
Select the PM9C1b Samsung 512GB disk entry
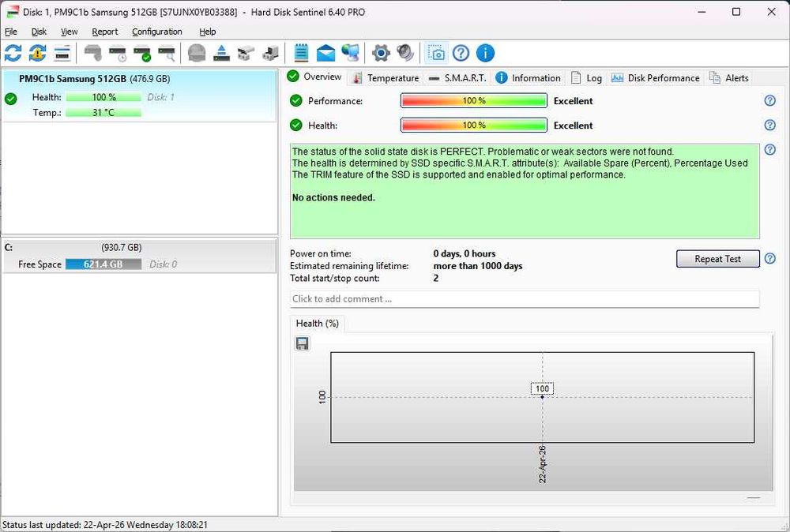tap(139, 96)
